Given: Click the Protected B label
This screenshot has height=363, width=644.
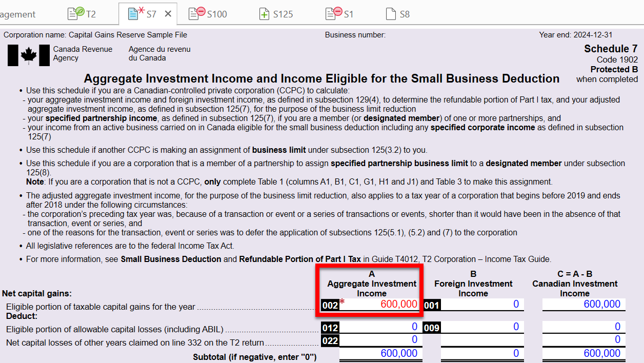Looking at the screenshot, I should 614,70.
